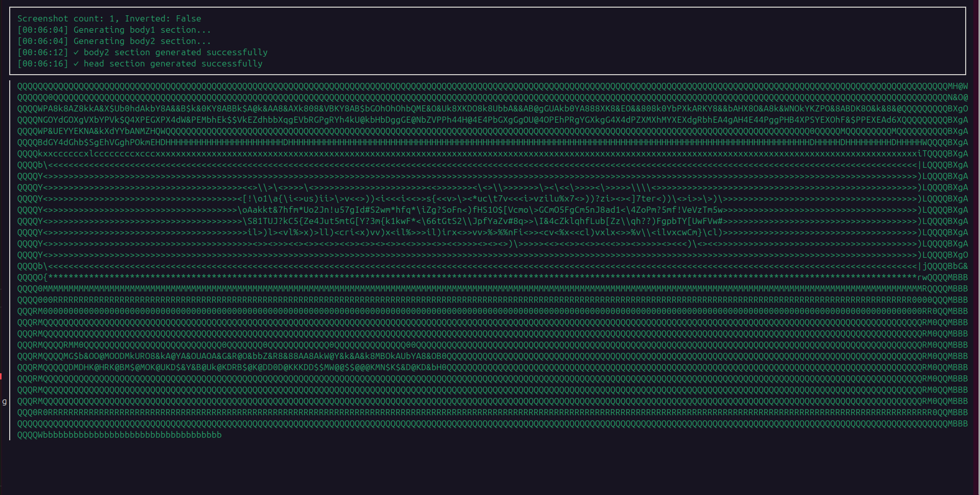Image resolution: width=980 pixels, height=495 pixels.
Task: Click the ASCII row of asterisks starting QQQQO{
Action: [x=493, y=277]
